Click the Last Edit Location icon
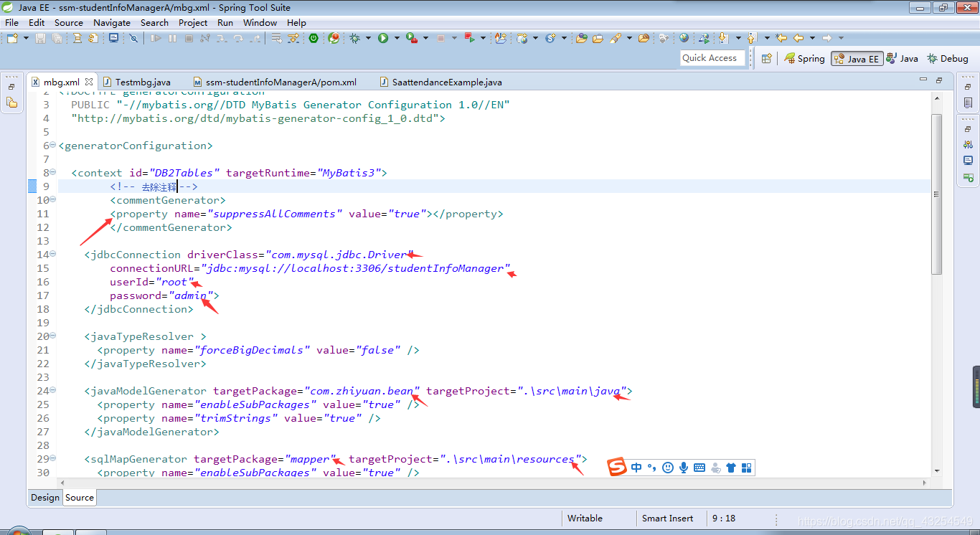980x535 pixels. (x=781, y=38)
